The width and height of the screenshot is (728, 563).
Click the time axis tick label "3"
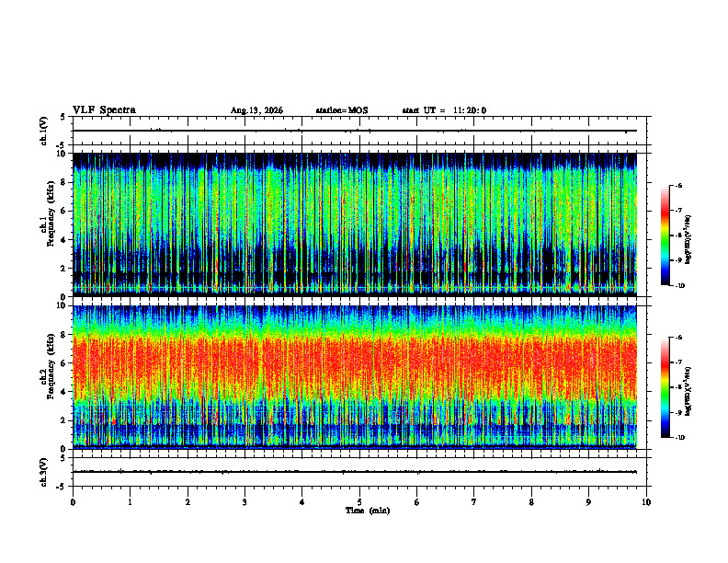[245, 502]
